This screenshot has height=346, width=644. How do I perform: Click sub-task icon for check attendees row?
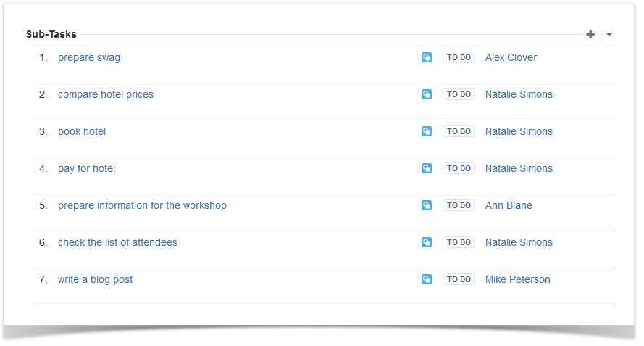pos(427,243)
